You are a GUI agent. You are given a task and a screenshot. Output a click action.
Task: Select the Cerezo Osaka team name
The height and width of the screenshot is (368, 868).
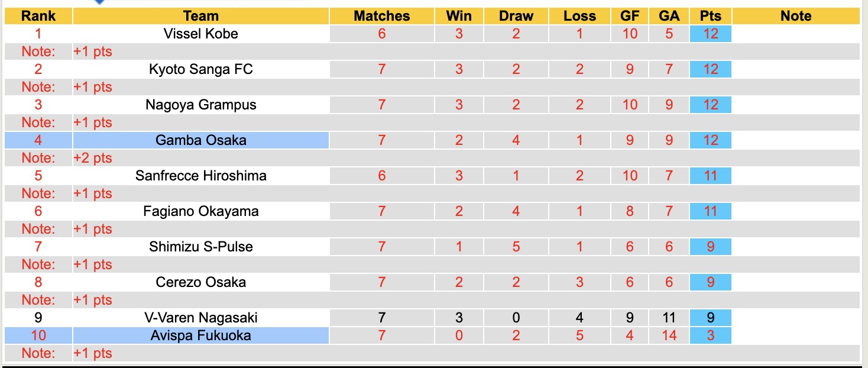201,282
